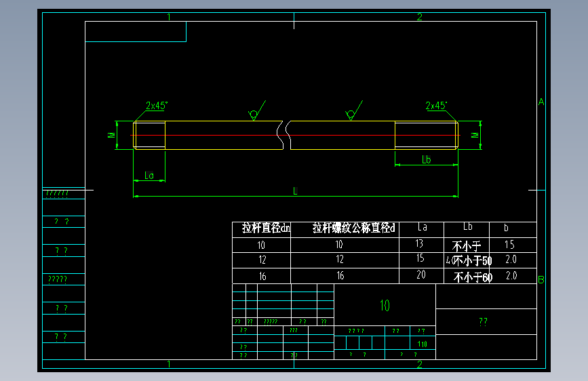The height and width of the screenshot is (381, 588).
Task: Select the Lb column header in the table
Action: [468, 226]
